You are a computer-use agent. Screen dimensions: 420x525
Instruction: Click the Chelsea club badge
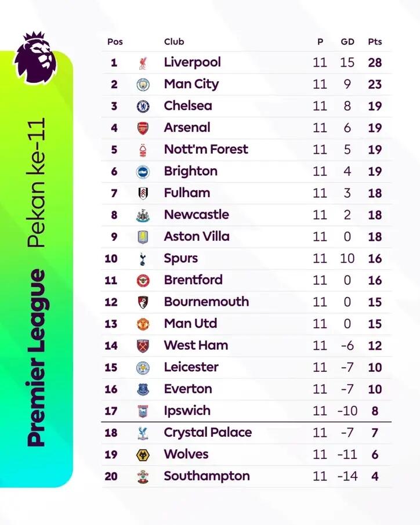tap(143, 106)
